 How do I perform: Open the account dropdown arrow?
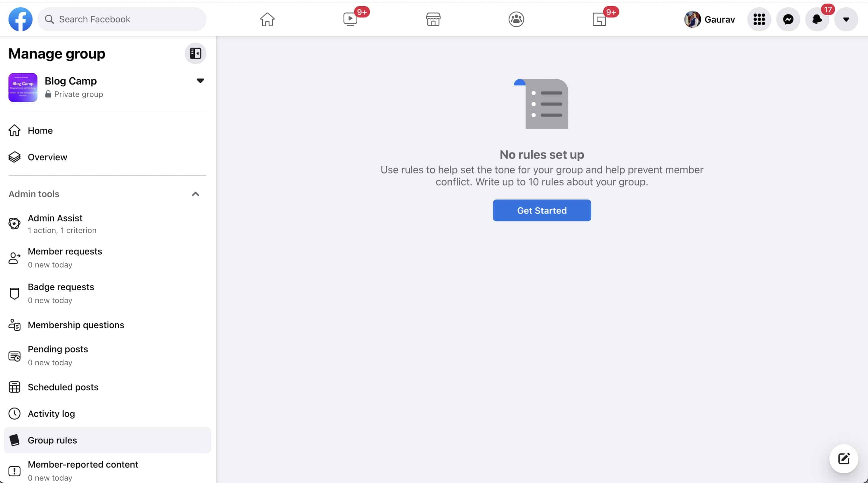[x=846, y=19]
